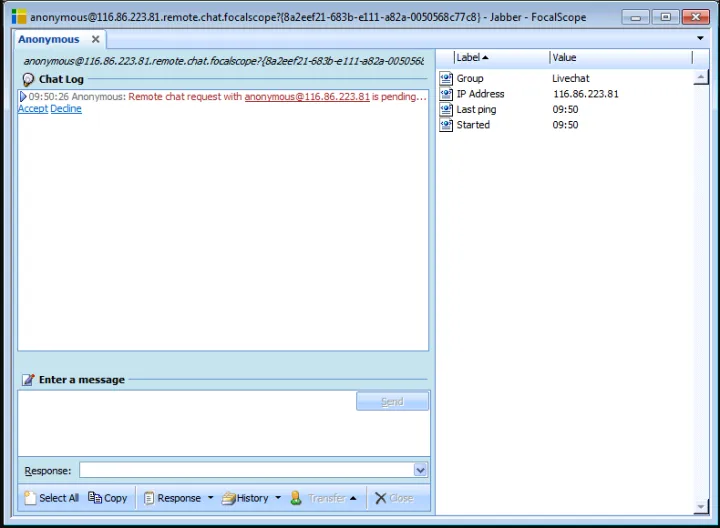Click the Copy toolbar button
This screenshot has height=528, width=720.
coord(107,498)
